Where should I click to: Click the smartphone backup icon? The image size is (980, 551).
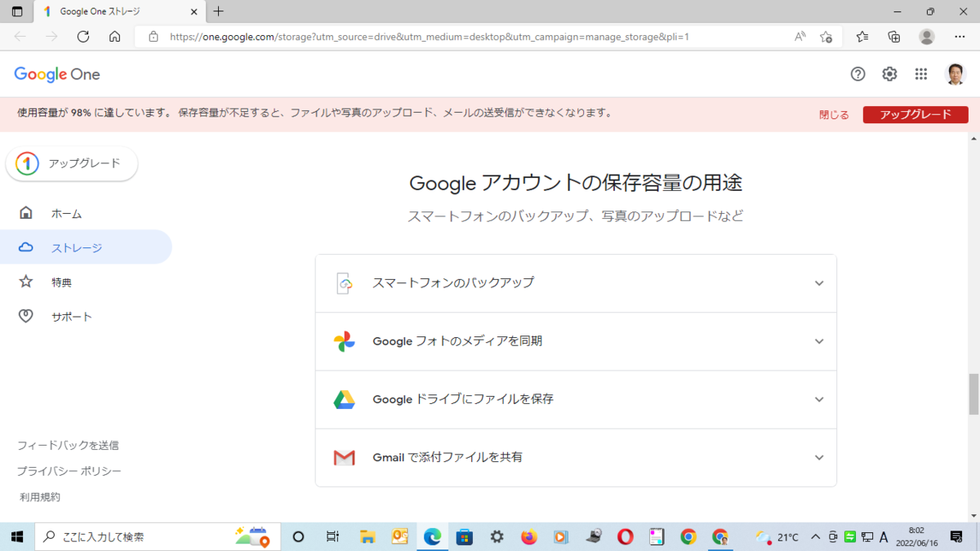(x=345, y=283)
